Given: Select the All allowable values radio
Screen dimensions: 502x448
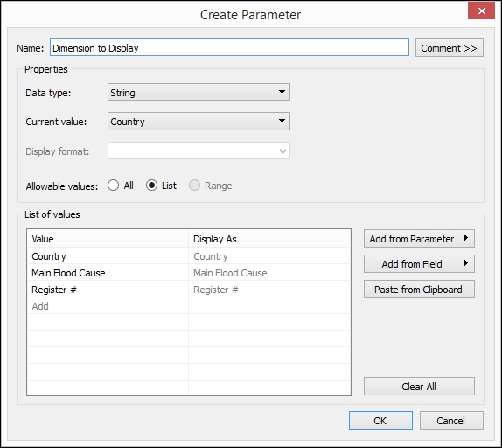Looking at the screenshot, I should tap(114, 185).
